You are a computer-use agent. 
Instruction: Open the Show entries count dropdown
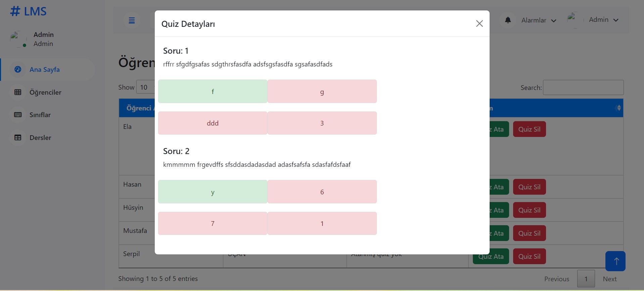[x=145, y=87]
